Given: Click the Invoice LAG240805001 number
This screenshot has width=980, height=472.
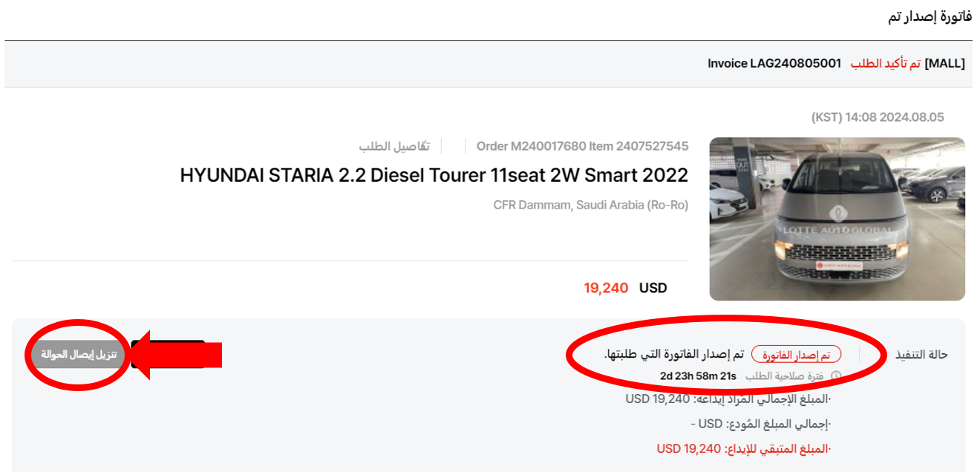Looking at the screenshot, I should [x=774, y=64].
